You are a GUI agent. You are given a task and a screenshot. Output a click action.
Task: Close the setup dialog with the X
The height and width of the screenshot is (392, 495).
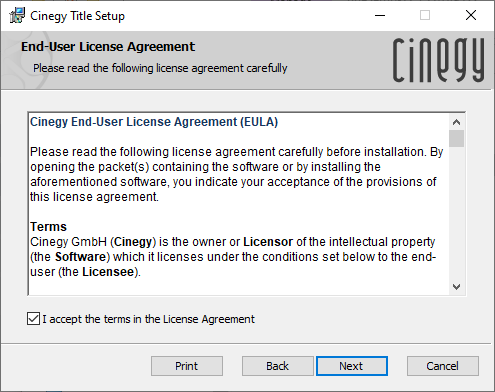tap(471, 15)
